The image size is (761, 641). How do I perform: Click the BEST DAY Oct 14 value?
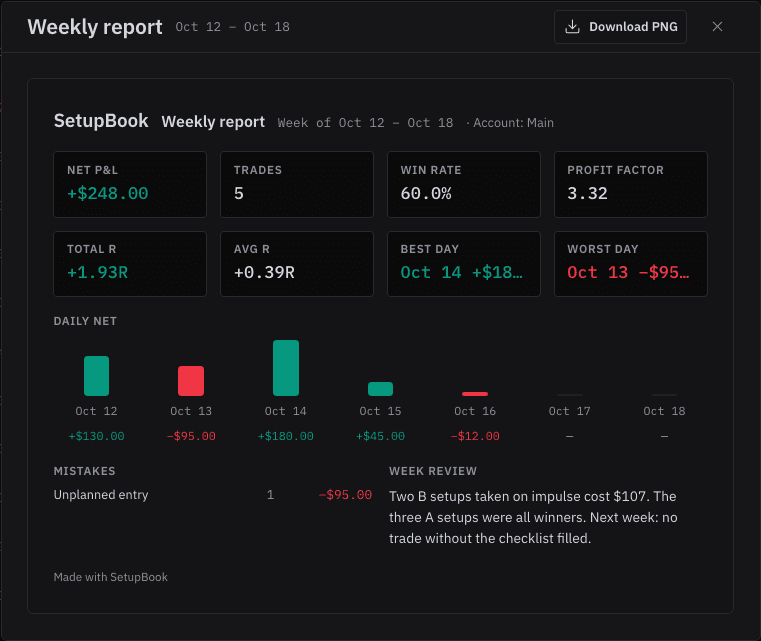pyautogui.click(x=462, y=272)
